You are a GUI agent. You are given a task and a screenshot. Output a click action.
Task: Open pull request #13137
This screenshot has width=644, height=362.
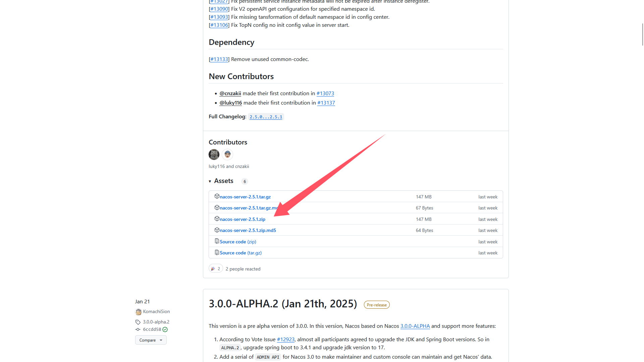[326, 103]
